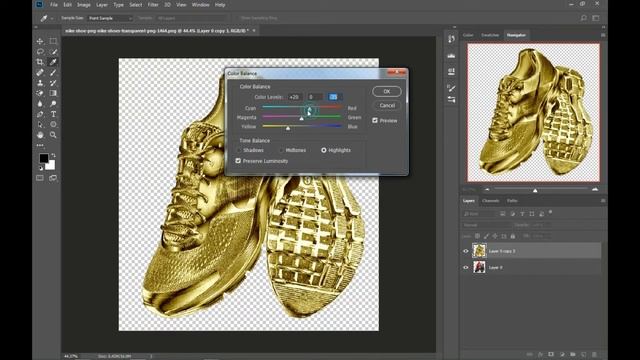Open the Image menu
Image resolution: width=640 pixels, height=360 pixels.
click(x=84, y=5)
